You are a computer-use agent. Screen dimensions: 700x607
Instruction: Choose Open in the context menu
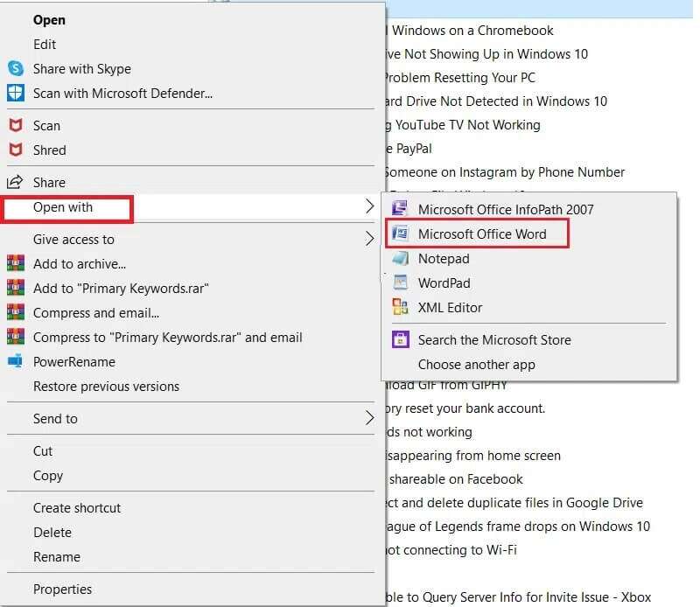coord(191,19)
